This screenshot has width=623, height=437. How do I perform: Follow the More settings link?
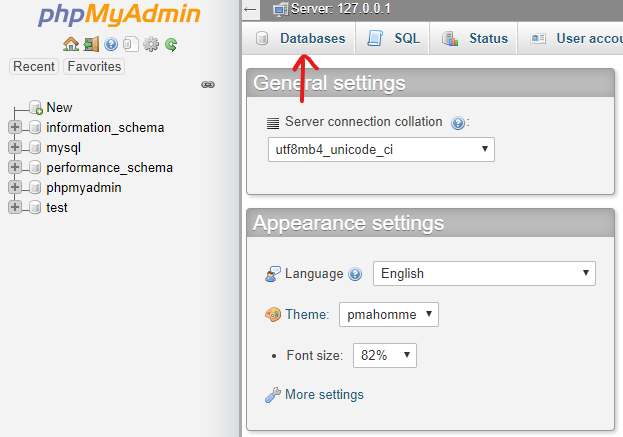[324, 394]
